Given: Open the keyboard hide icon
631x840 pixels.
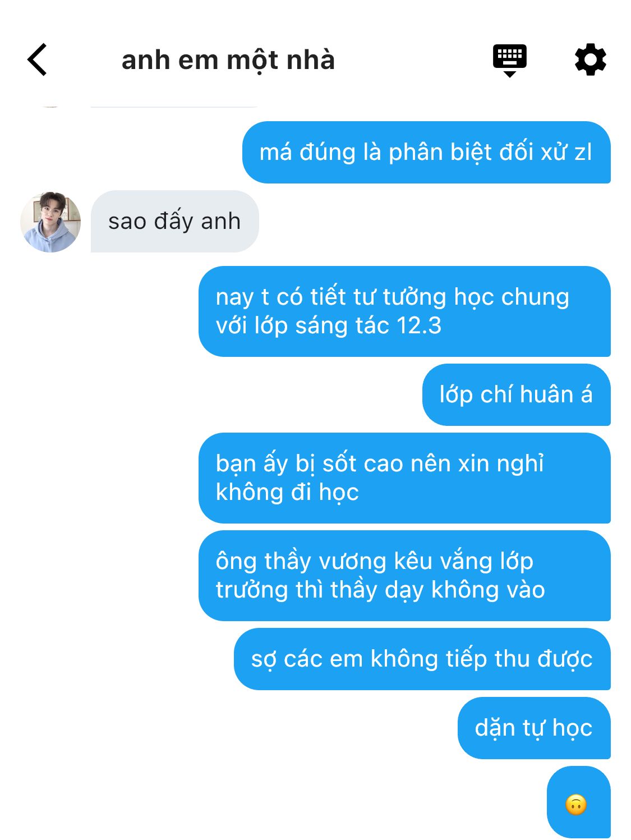Looking at the screenshot, I should pyautogui.click(x=509, y=60).
